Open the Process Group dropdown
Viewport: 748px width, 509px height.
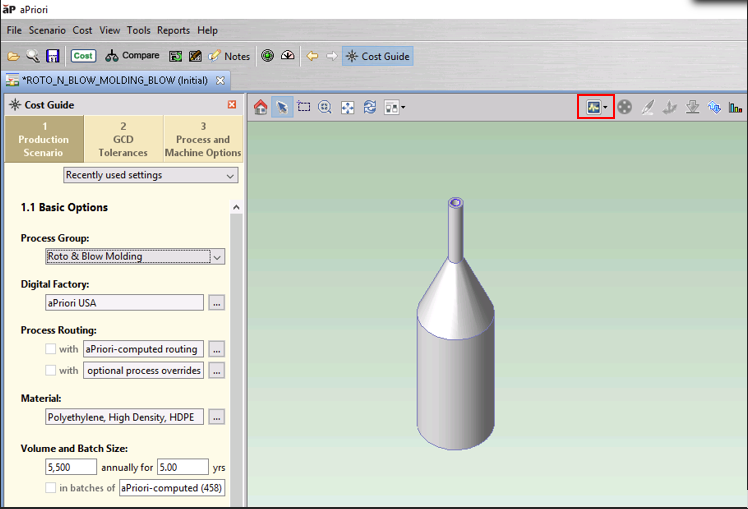135,257
